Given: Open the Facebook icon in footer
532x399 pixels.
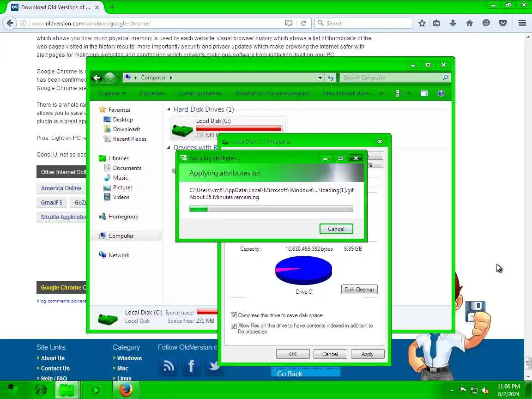Looking at the screenshot, I should [191, 366].
